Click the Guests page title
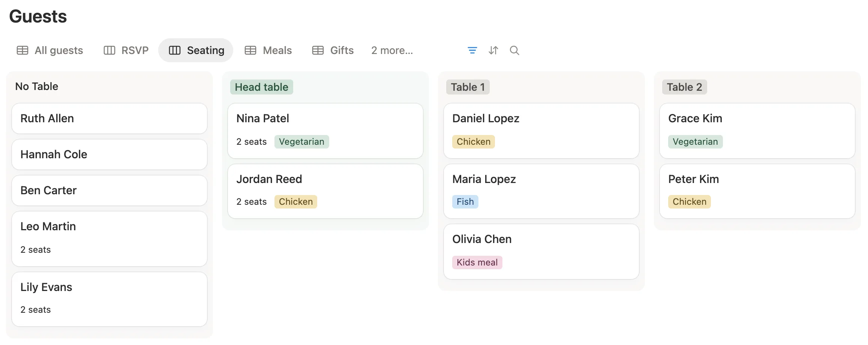This screenshot has width=868, height=345. 38,16
